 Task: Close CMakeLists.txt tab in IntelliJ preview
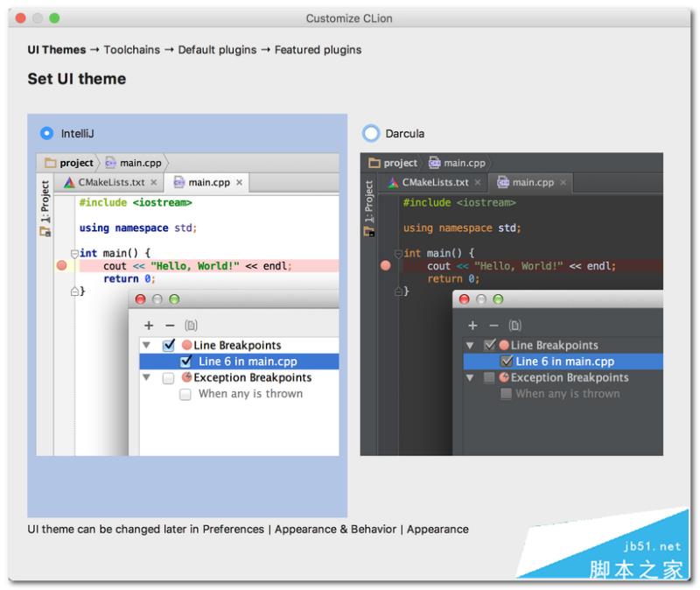click(x=154, y=182)
